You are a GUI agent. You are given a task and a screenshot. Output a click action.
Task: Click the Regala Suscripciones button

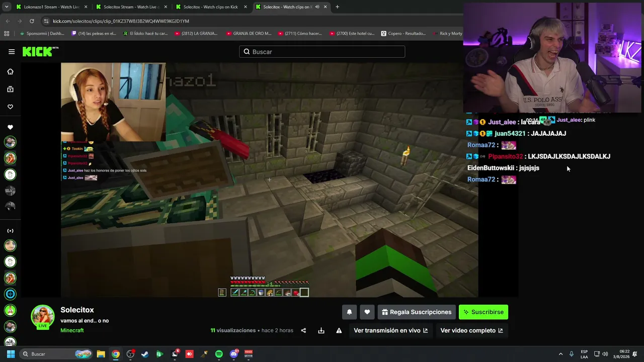(417, 312)
